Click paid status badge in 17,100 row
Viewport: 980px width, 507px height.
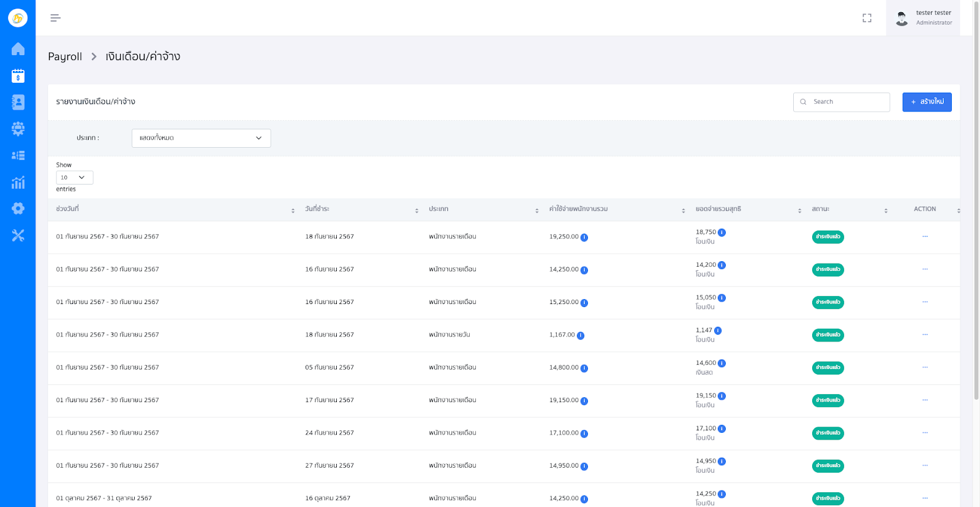(827, 433)
